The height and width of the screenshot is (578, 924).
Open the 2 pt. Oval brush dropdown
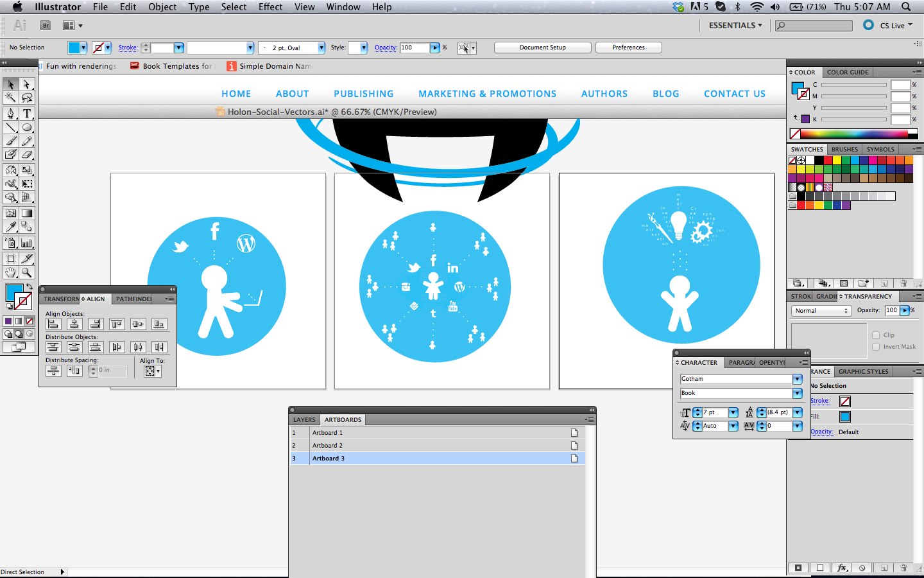321,48
